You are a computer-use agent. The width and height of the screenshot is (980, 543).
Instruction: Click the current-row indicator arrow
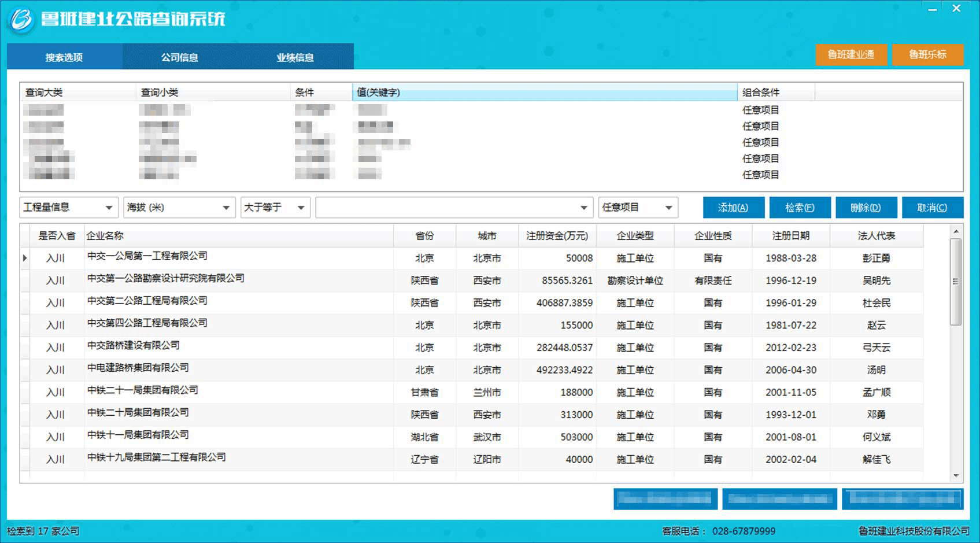click(25, 258)
